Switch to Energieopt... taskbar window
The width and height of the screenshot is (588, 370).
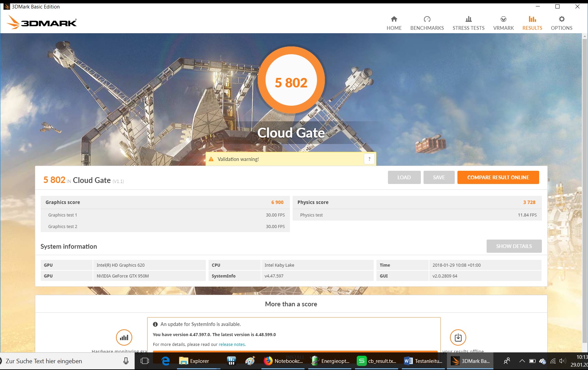[x=330, y=361]
